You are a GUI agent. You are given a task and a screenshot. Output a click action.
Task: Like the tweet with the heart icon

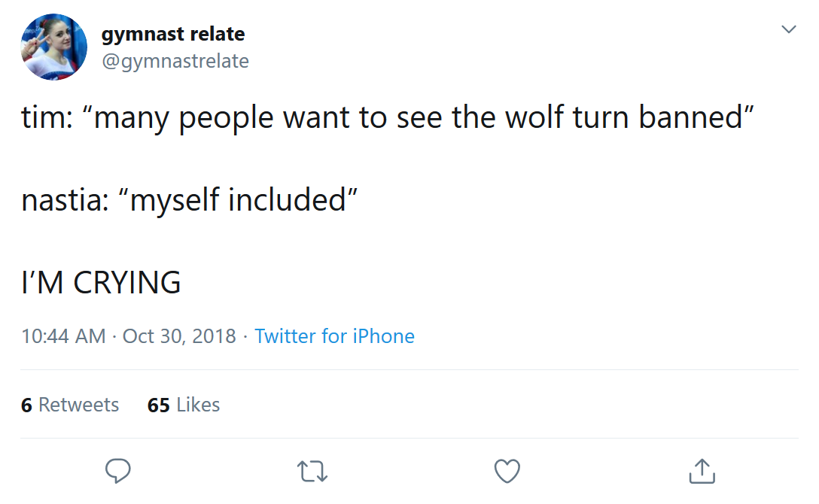pos(507,471)
